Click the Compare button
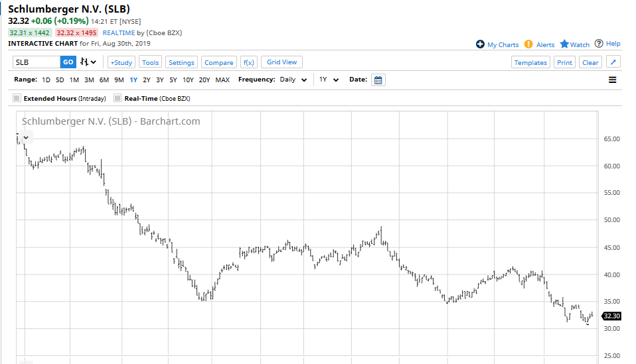The height and width of the screenshot is (364, 636). 218,62
